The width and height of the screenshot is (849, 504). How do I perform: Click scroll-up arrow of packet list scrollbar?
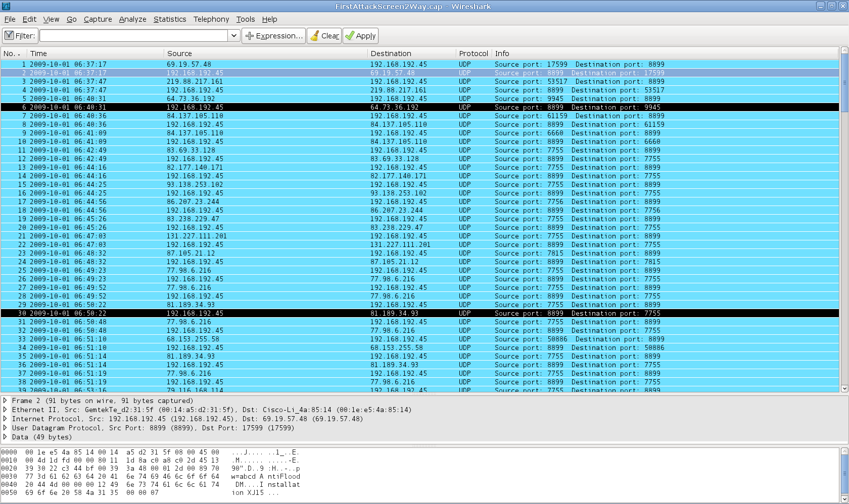[844, 51]
